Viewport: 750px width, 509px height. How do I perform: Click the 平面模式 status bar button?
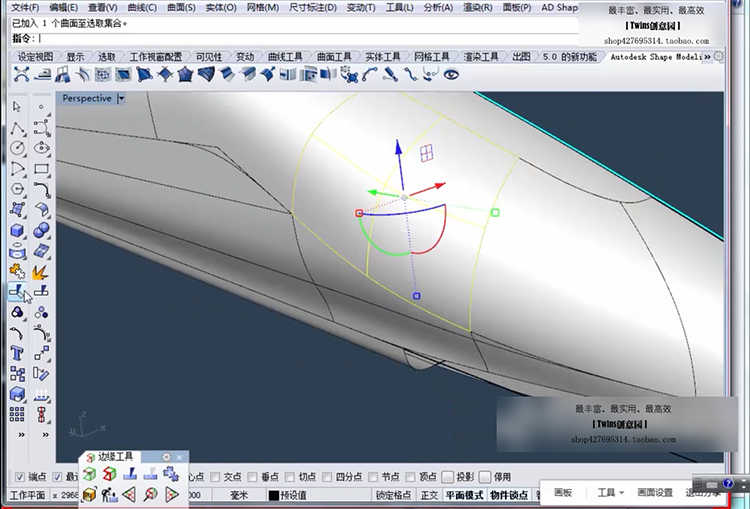464,495
